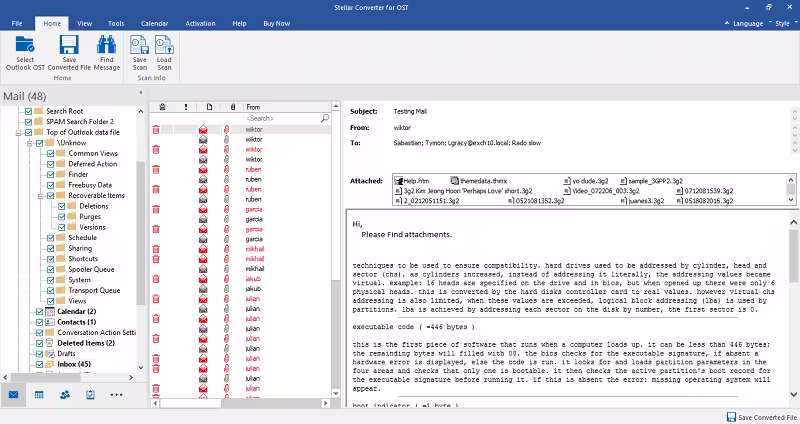Open Activation ribbon tab
Screen dimensions: 800x424
coord(200,23)
